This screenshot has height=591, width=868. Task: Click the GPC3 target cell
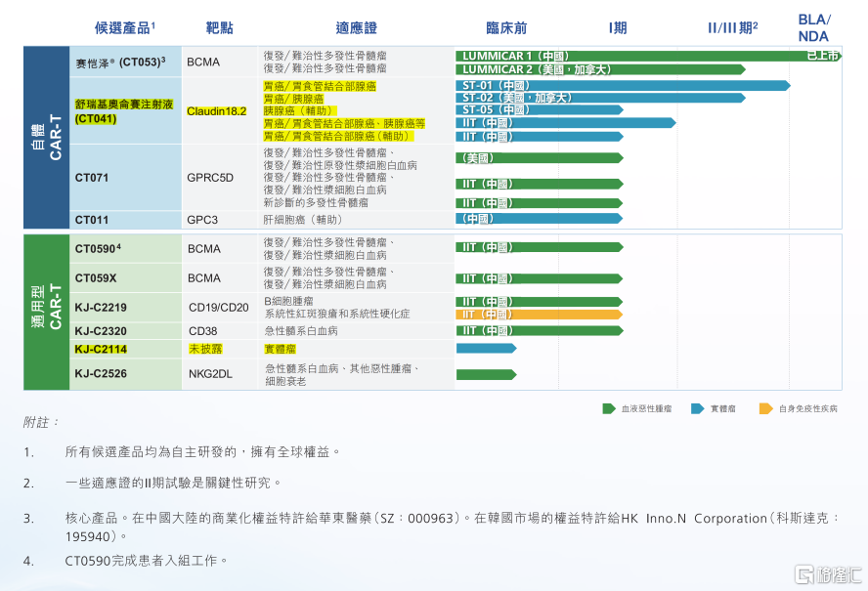tap(202, 220)
